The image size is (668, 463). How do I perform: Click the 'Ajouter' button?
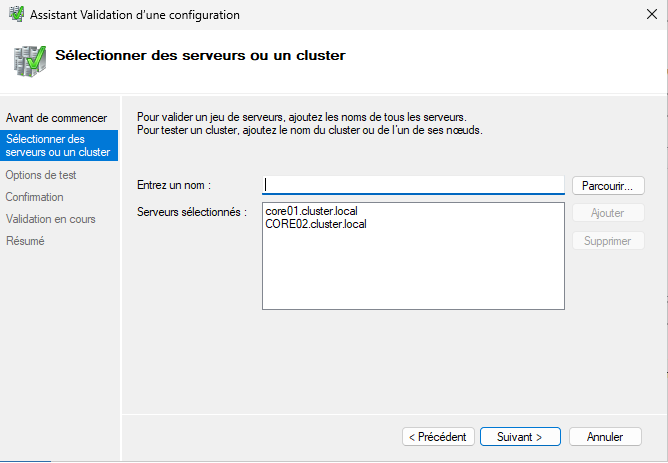(607, 213)
